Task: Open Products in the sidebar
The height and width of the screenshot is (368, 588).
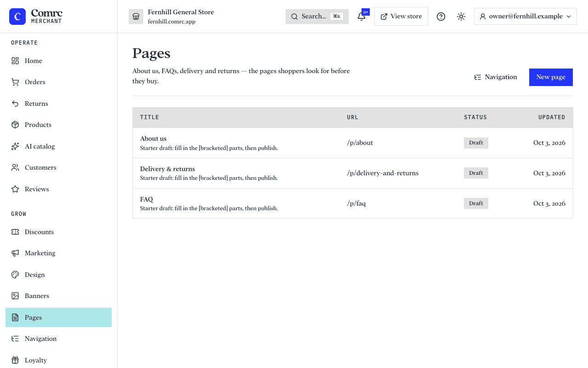Action: click(58, 125)
